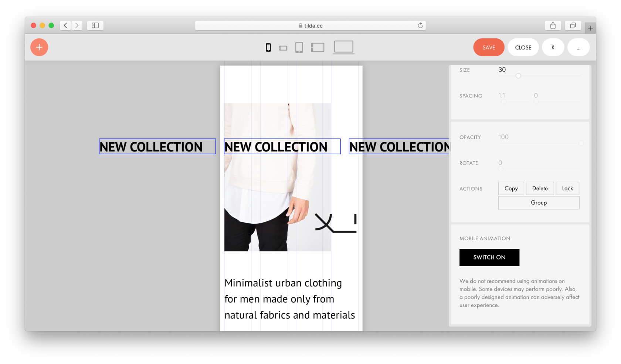The image size is (621, 364).
Task: Open help with the question mark button
Action: [553, 47]
